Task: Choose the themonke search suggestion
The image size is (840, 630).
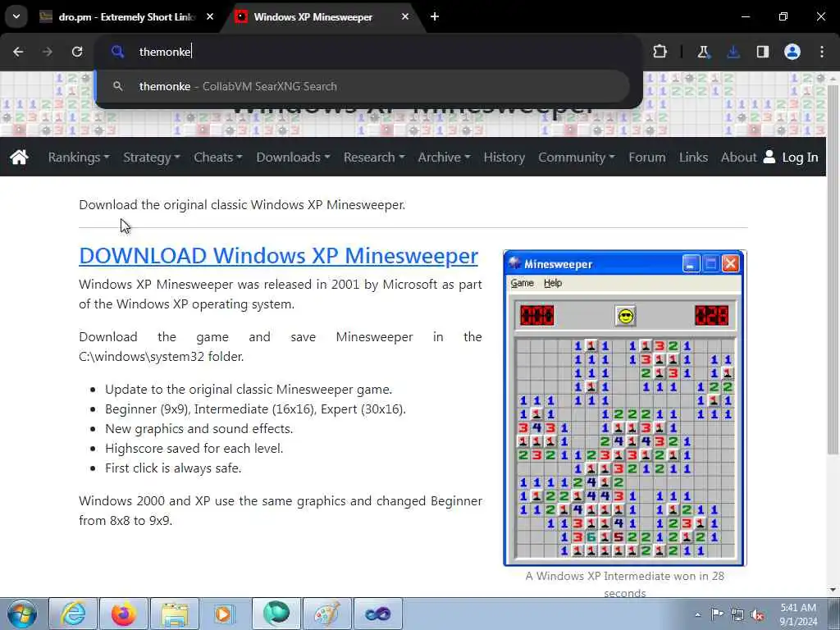Action: 363,86
